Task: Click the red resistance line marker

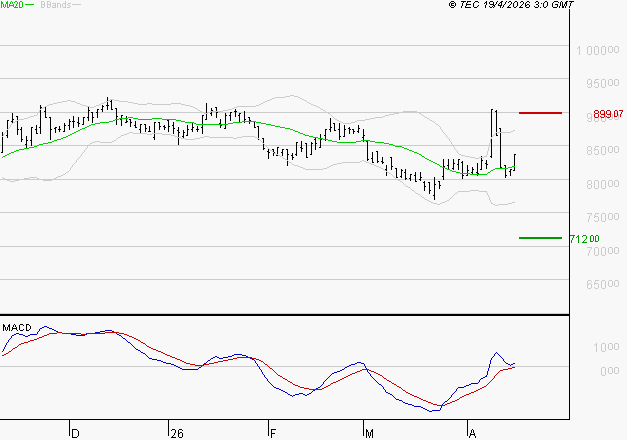Action: pos(540,113)
